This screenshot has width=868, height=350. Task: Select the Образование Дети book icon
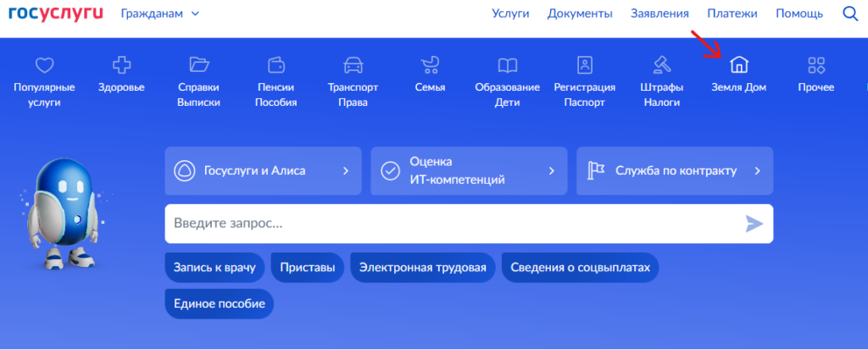tap(507, 65)
